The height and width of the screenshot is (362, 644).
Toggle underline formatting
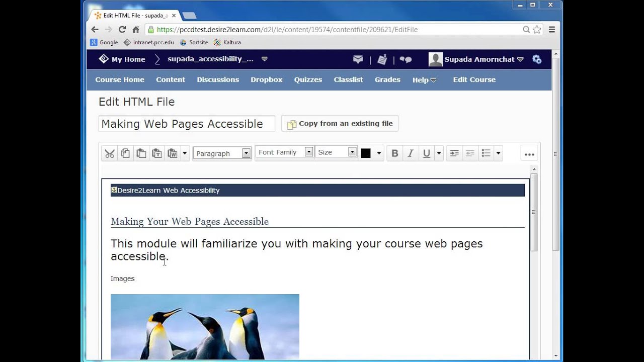pos(427,153)
